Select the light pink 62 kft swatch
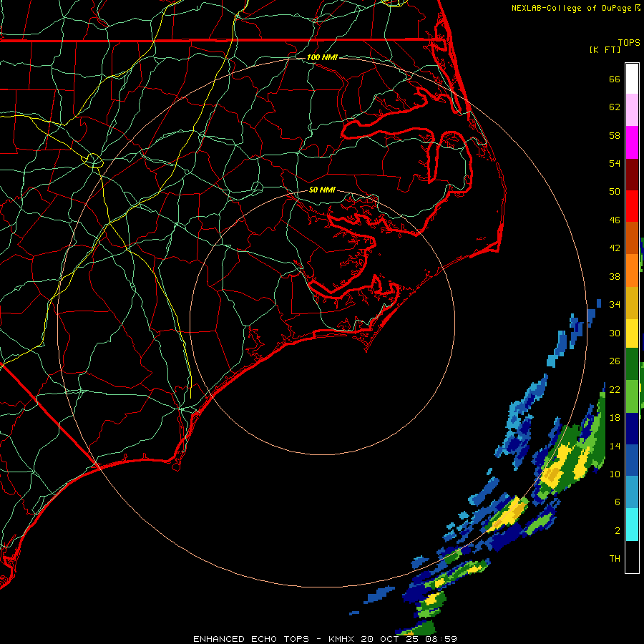 (x=632, y=109)
